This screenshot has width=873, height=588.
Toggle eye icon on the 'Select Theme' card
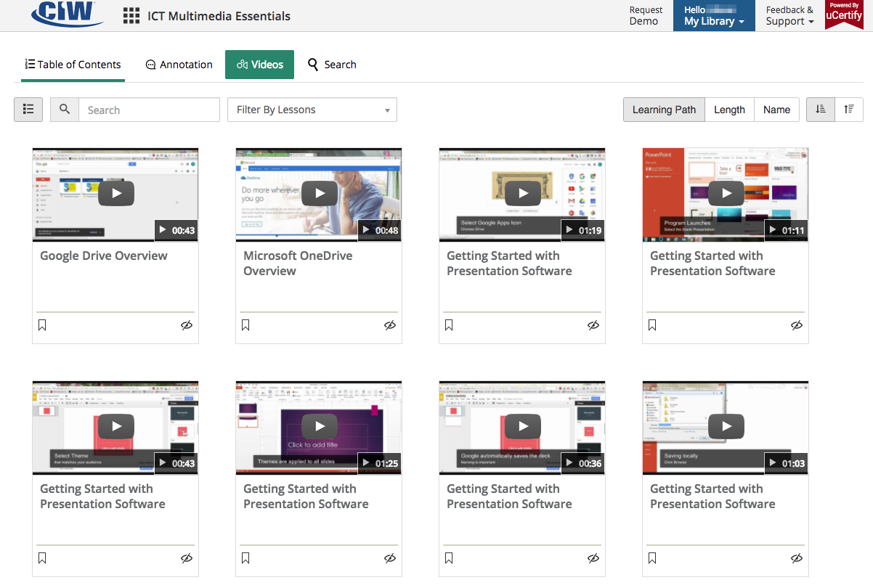point(187,558)
